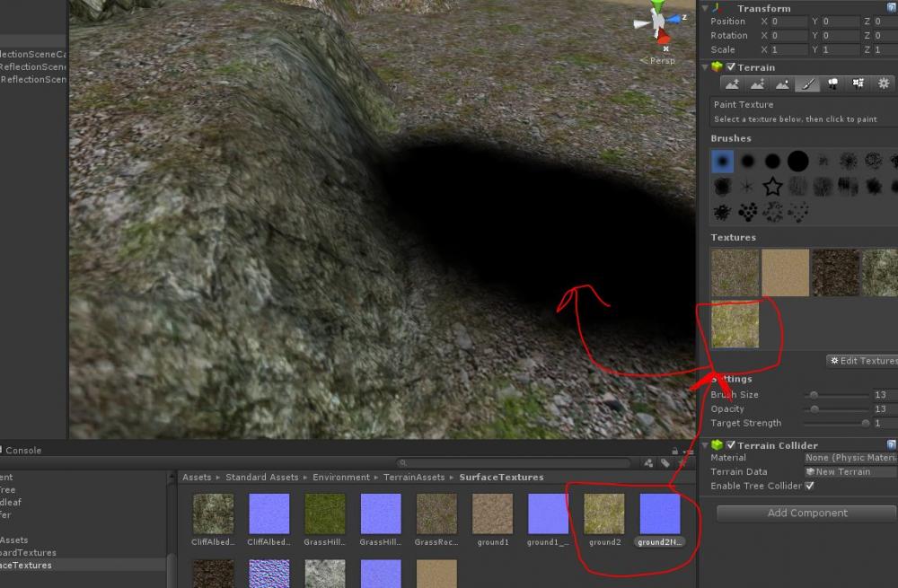898x588 pixels.
Task: Select the Place Trees tool
Action: click(x=833, y=83)
